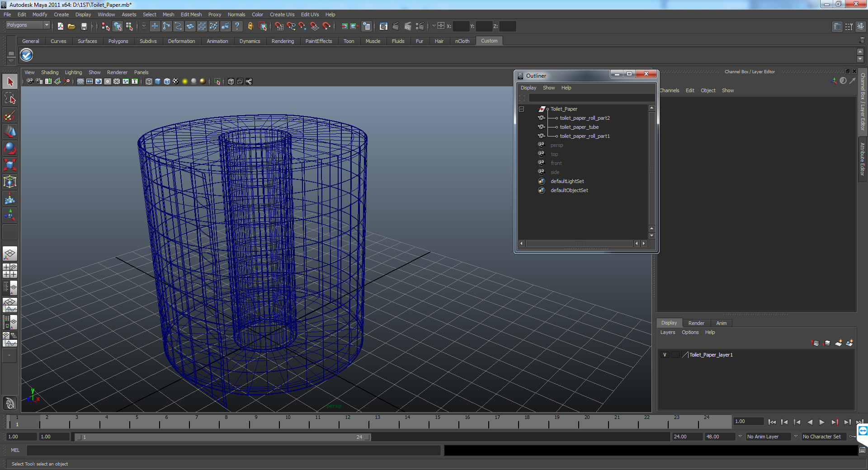
Task: Choose the Soft Modification tool
Action: [10, 198]
